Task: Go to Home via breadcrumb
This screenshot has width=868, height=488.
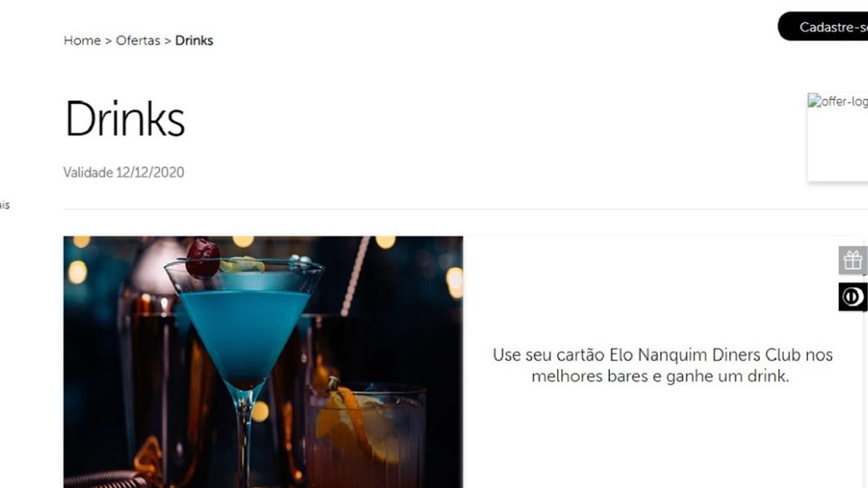Action: [x=82, y=40]
